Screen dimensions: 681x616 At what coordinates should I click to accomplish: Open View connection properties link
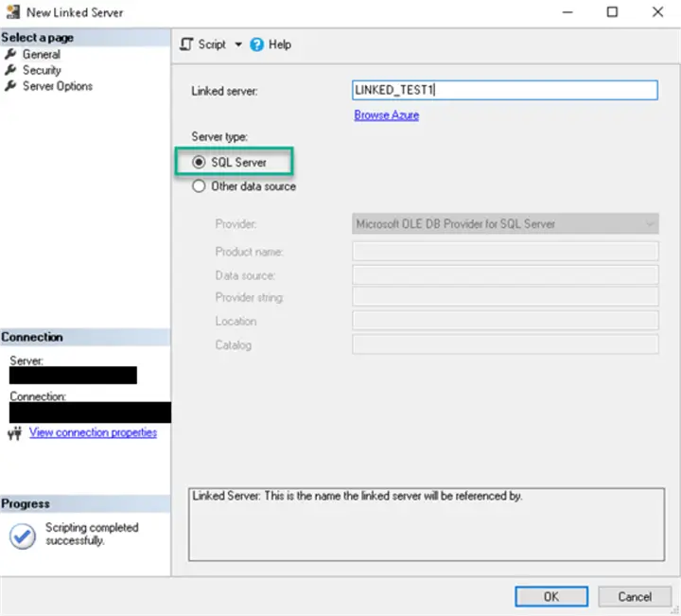click(93, 432)
